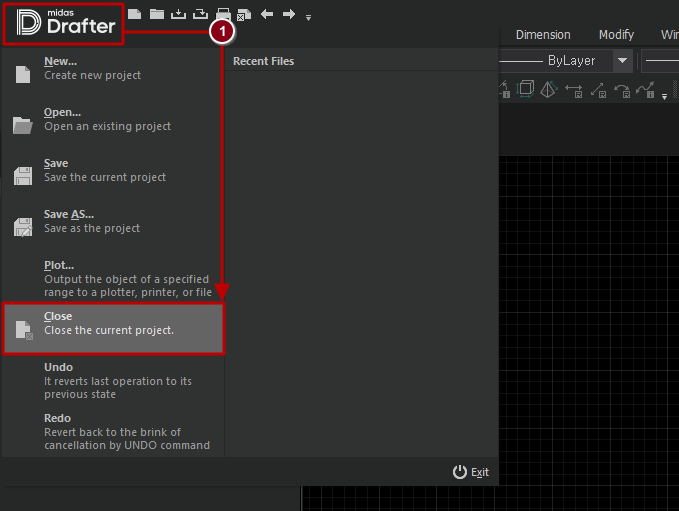Expand the dimension toolbar overflow arrow

tap(664, 97)
